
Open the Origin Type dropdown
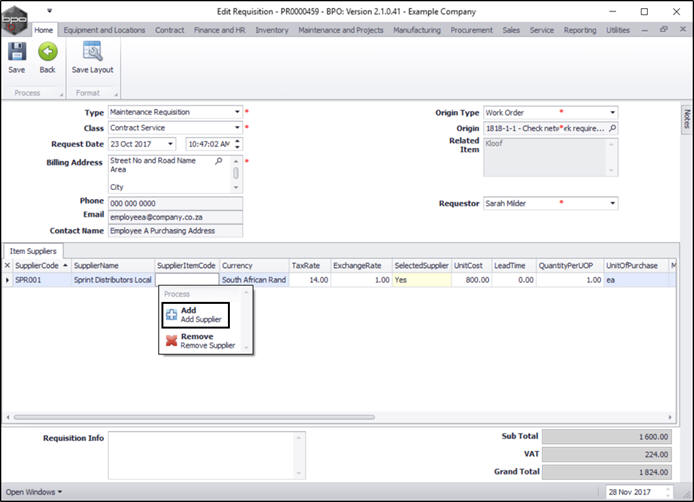point(613,112)
